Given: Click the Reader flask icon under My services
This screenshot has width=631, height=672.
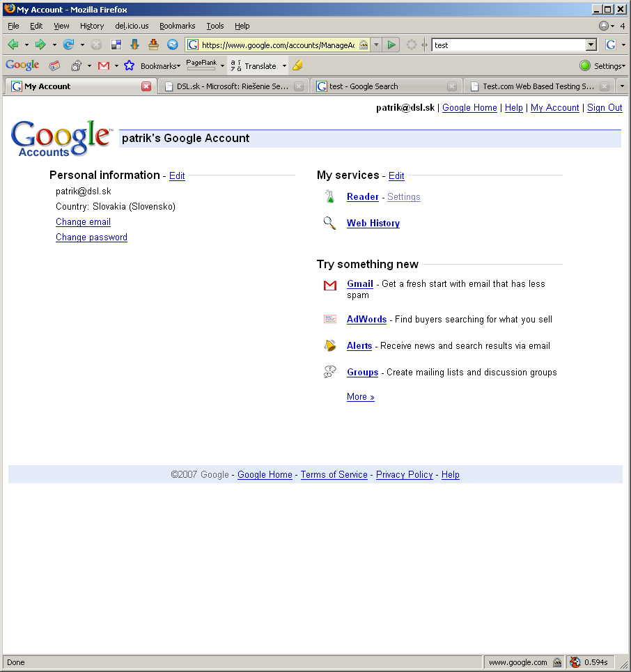Looking at the screenshot, I should pos(329,196).
